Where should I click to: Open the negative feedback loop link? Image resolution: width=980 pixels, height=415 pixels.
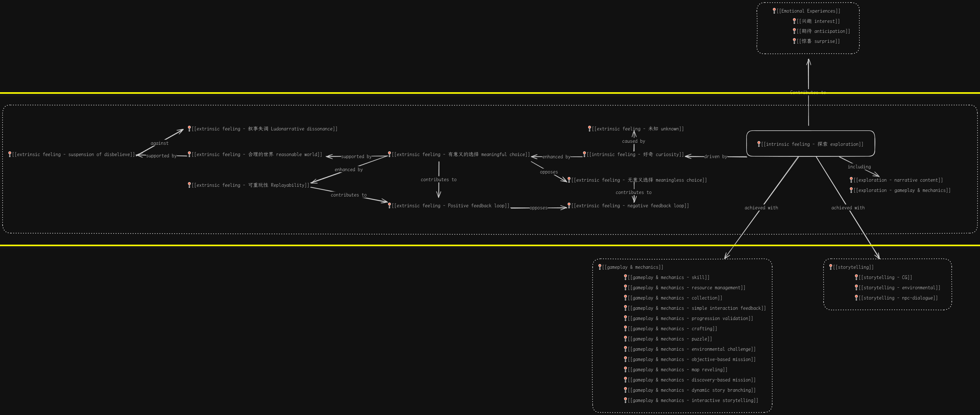click(x=630, y=206)
